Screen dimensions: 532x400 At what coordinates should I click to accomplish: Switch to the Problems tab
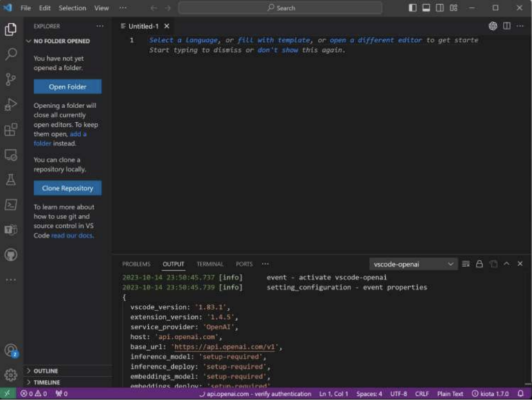pyautogui.click(x=136, y=264)
